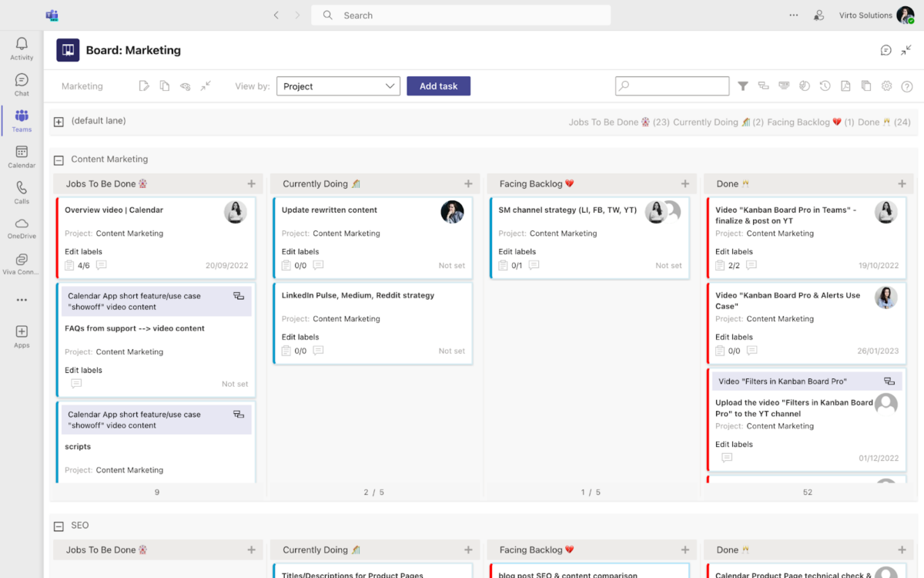Click the board search field
The width and height of the screenshot is (924, 578).
(671, 86)
